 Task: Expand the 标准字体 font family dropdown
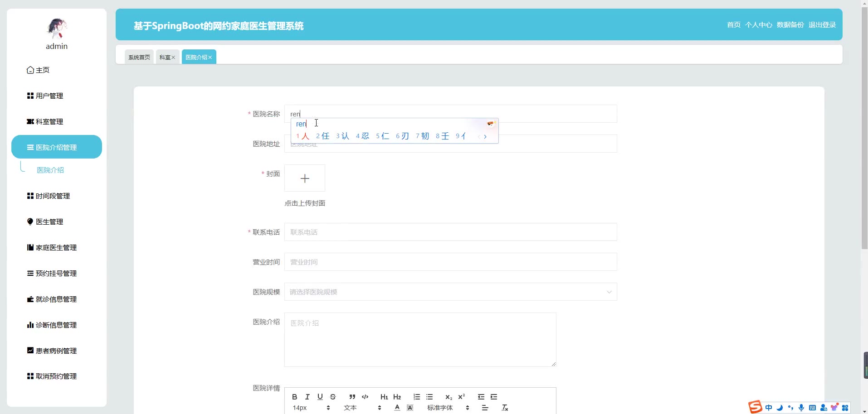point(448,408)
